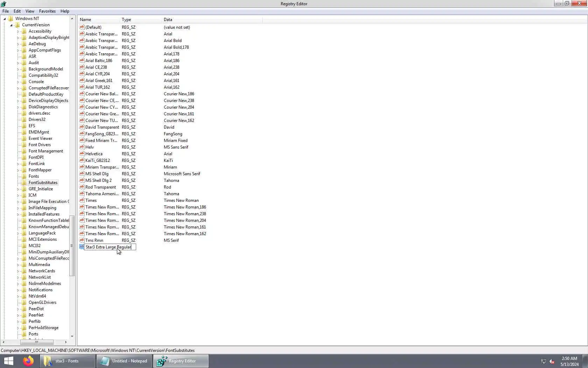Click the string icon for the Tms Rmn value
588x368 pixels.
pyautogui.click(x=82, y=240)
